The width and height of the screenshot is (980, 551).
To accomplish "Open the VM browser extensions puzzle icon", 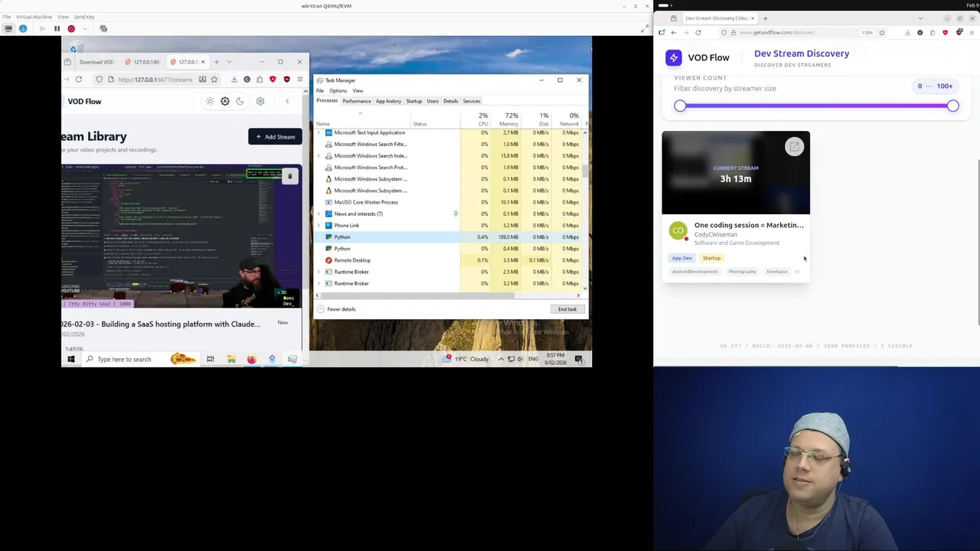I will point(260,80).
